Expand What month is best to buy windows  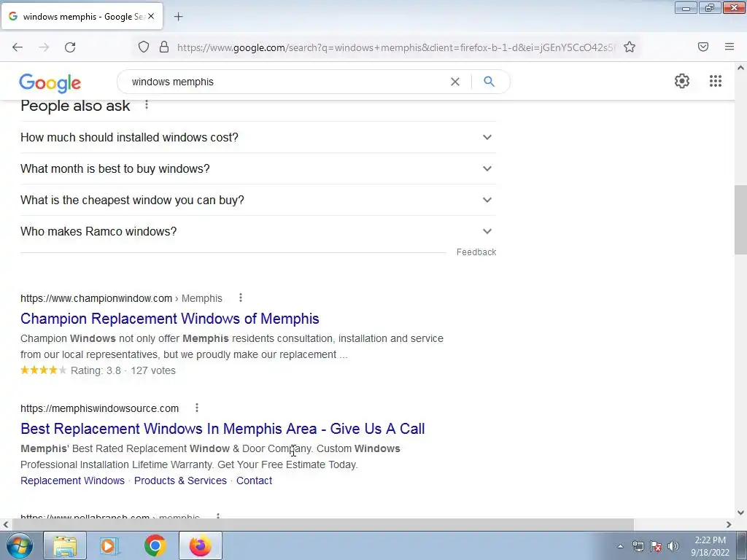pyautogui.click(x=258, y=168)
